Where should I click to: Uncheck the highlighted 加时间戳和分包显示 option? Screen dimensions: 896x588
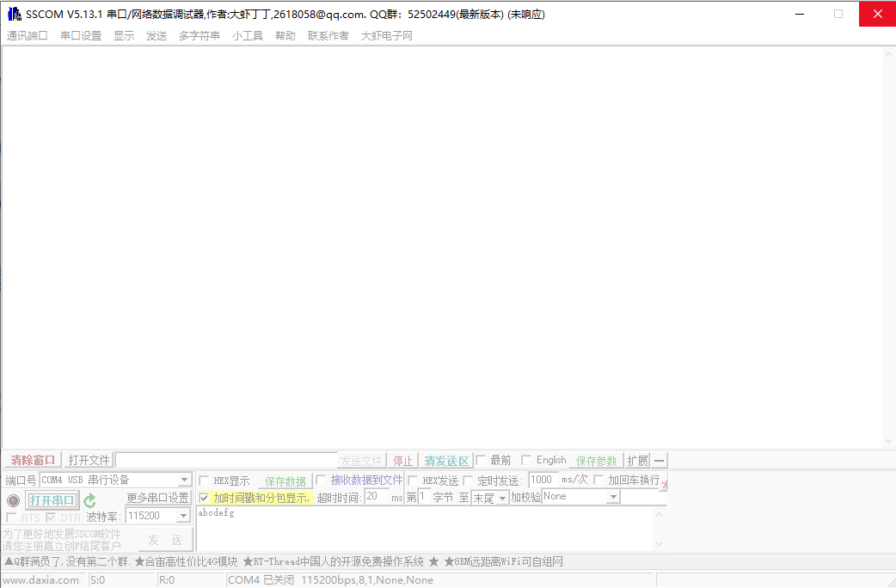[205, 498]
